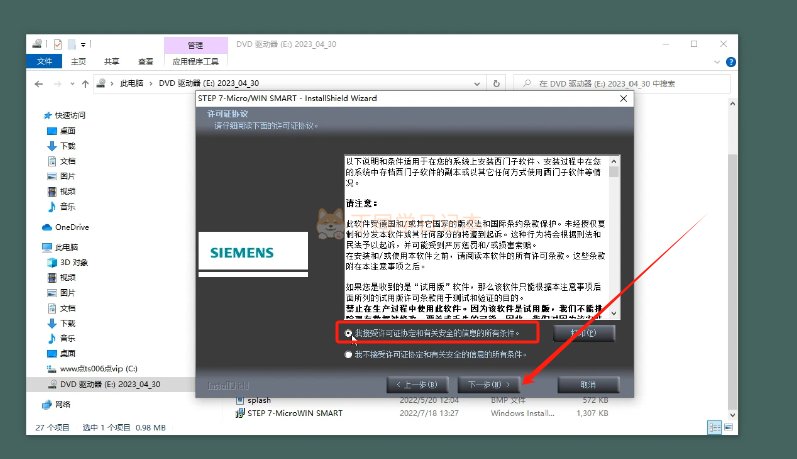
Task: Maximize the Explorer window
Action: (694, 44)
